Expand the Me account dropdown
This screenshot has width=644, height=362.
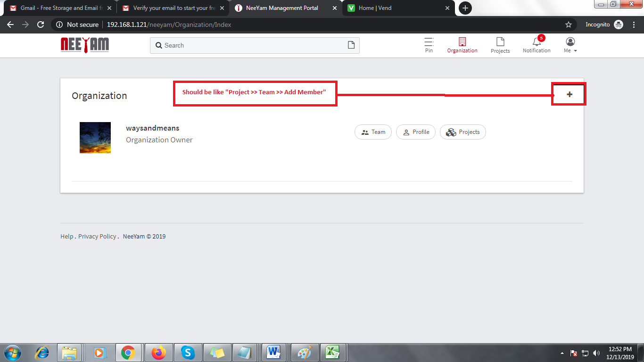(x=570, y=45)
